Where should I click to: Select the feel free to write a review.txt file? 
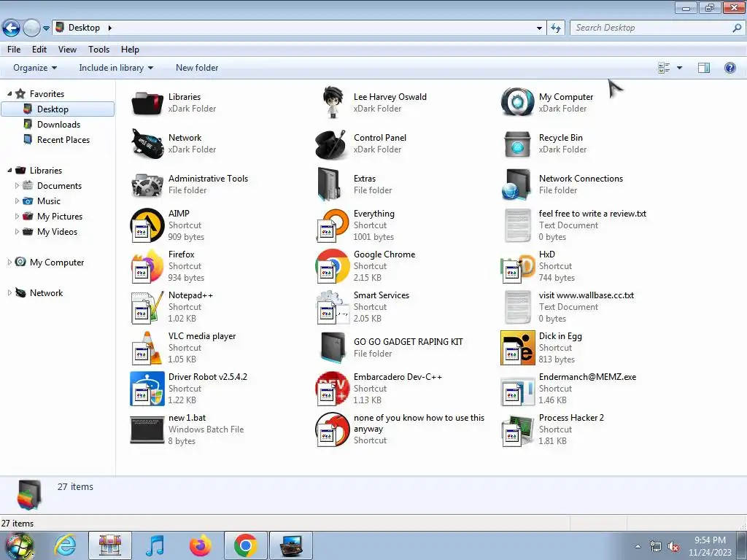point(576,225)
